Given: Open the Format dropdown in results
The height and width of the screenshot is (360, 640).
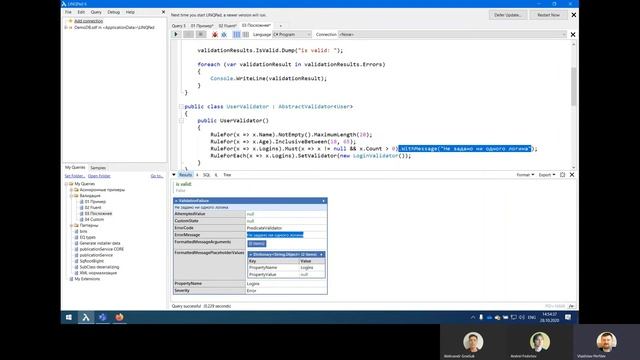Looking at the screenshot, I should coord(525,175).
